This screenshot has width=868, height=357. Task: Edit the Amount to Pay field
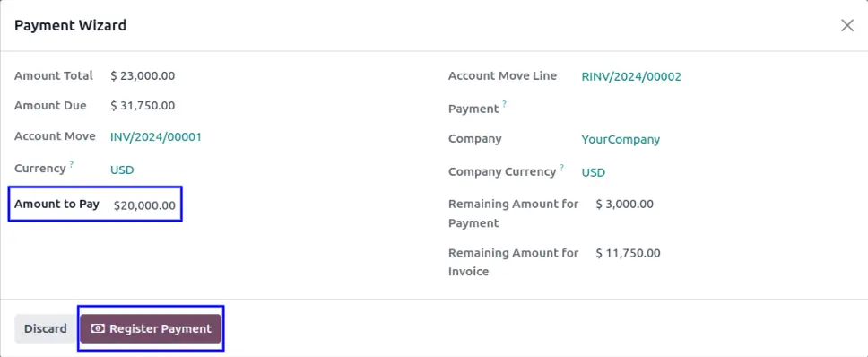[144, 205]
